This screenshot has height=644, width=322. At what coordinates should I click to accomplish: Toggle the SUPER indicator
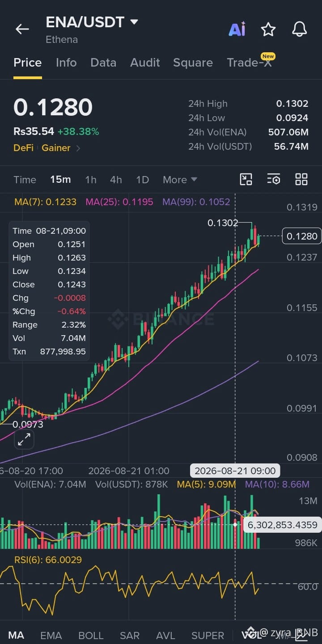pos(208,635)
